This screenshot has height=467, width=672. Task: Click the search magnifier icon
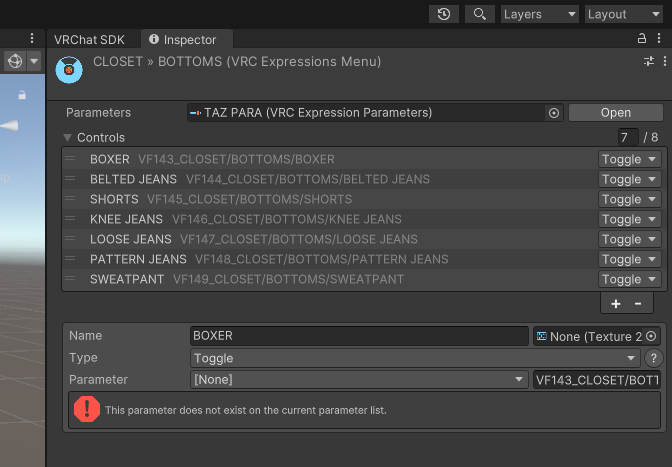[x=480, y=14]
